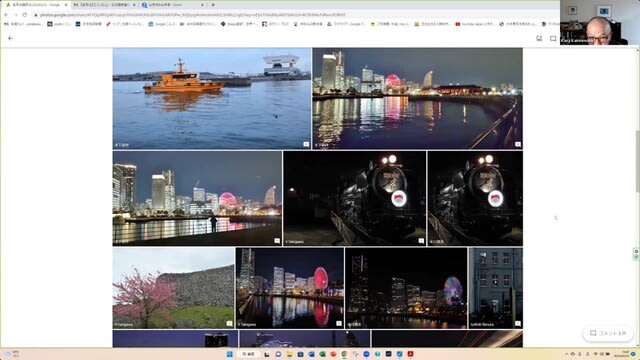640x360 pixels.
Task: Click the Google Maps bookmark
Action: (239, 24)
